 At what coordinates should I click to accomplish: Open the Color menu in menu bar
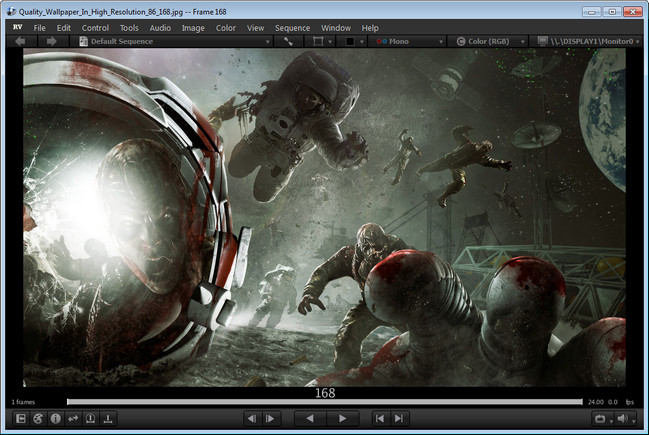coord(226,28)
